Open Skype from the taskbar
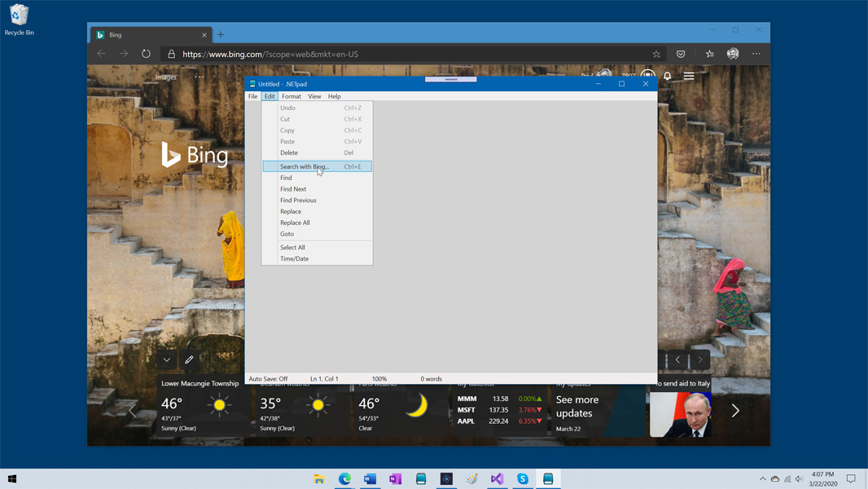This screenshot has width=868, height=489. (523, 478)
